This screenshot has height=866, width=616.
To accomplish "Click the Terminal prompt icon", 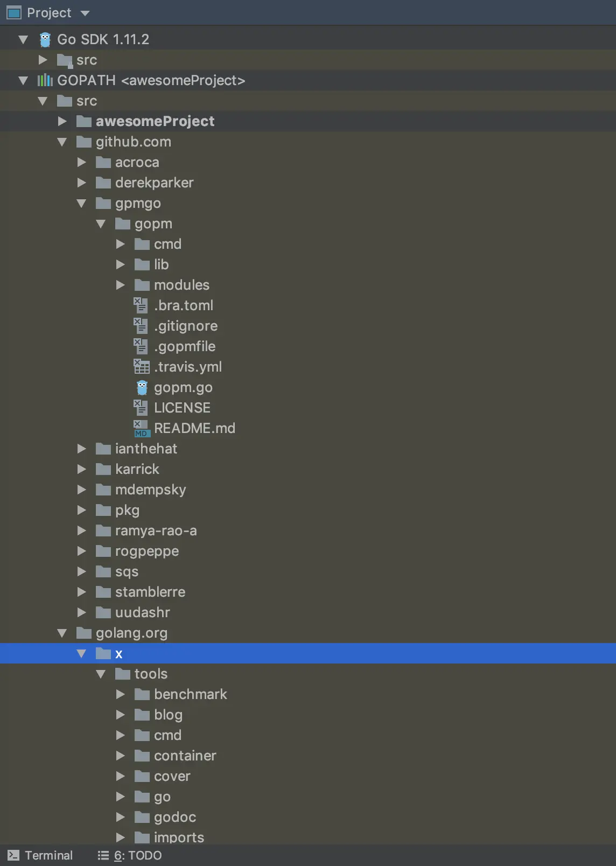I will click(13, 855).
